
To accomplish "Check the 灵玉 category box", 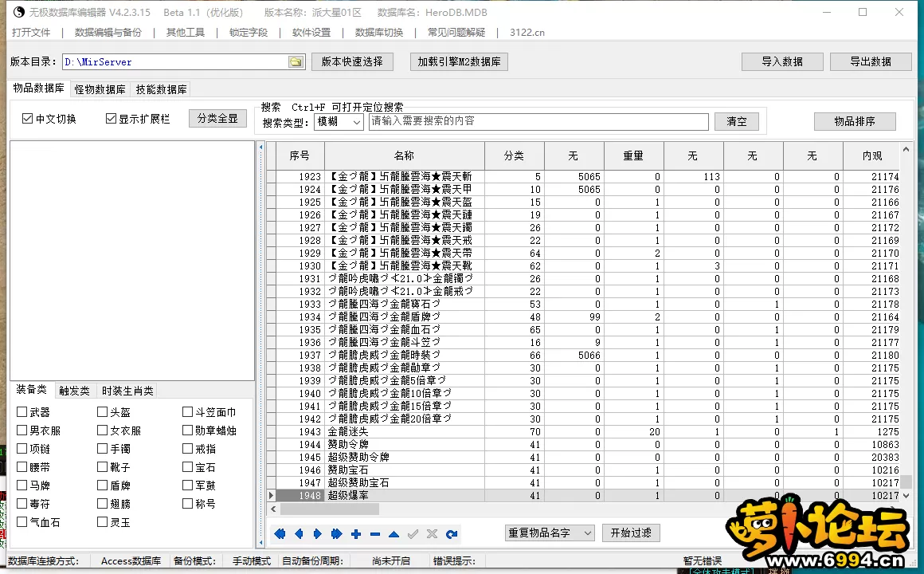I will coord(103,521).
